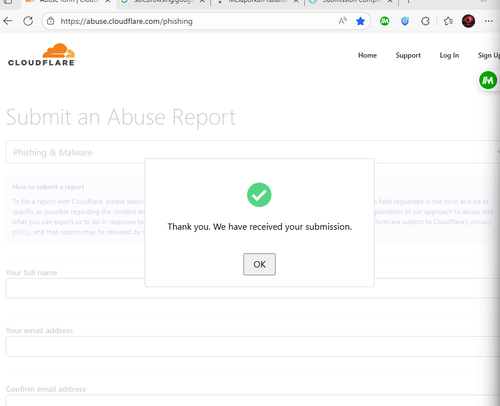Click the Cloudflare logo

pos(42,55)
